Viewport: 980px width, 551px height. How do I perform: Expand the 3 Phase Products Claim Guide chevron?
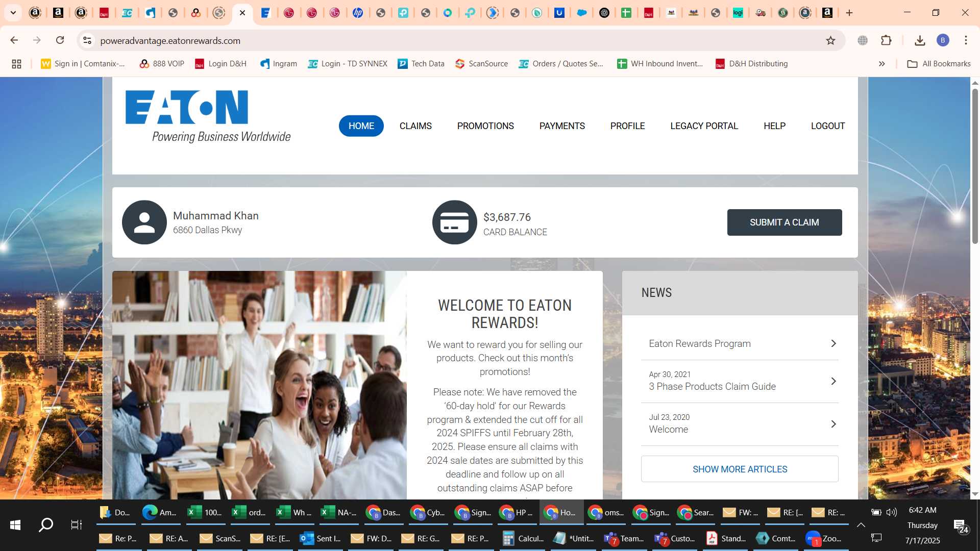[833, 381]
